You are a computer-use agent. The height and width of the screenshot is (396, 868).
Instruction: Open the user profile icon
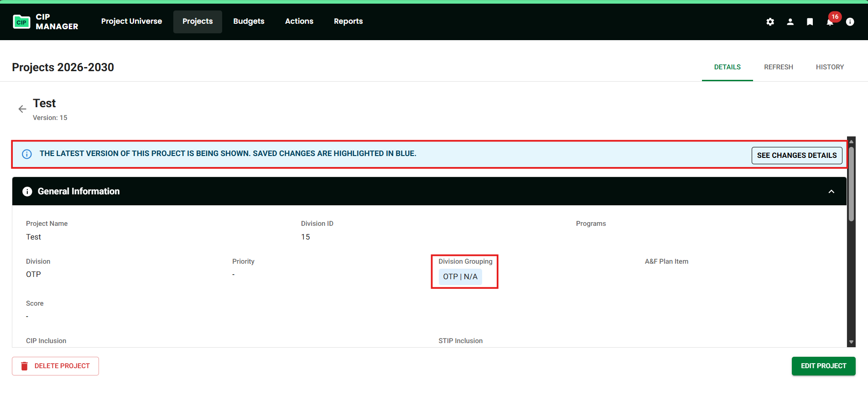(x=790, y=22)
